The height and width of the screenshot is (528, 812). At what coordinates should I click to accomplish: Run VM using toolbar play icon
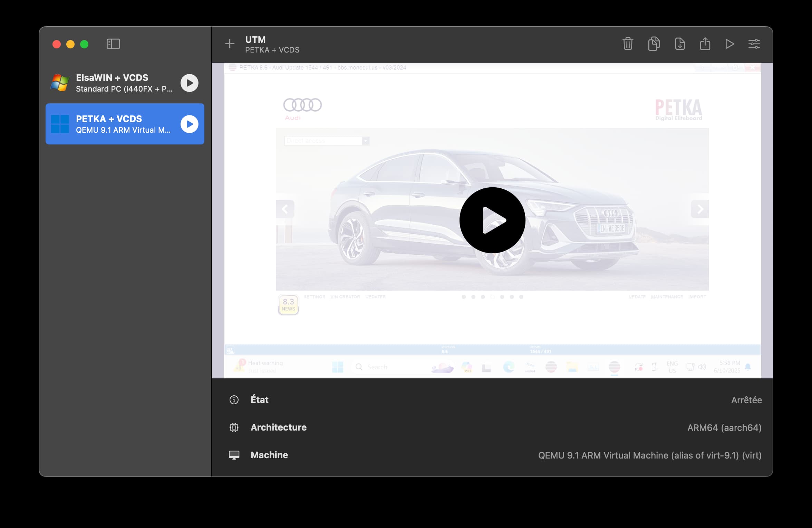point(729,44)
